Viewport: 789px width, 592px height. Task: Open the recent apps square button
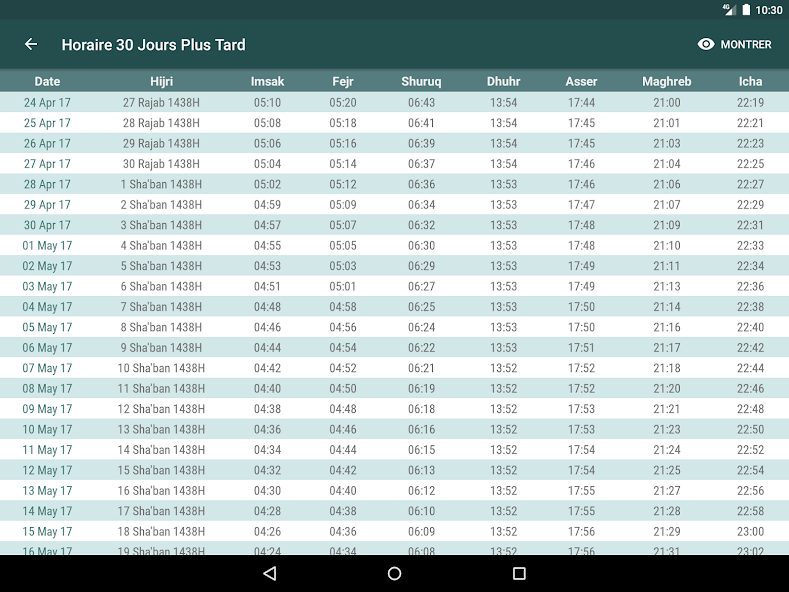click(x=519, y=573)
